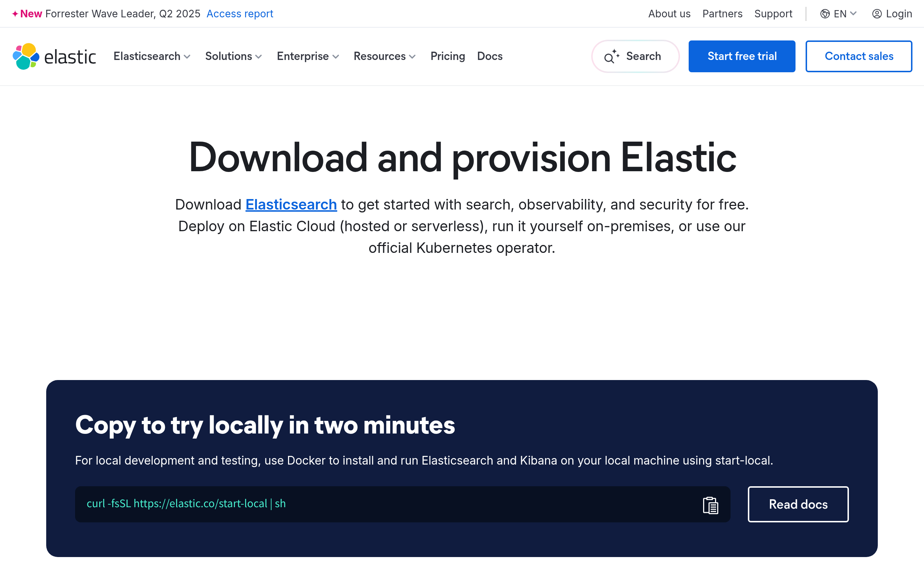The image size is (924, 578).
Task: Open the Access report link
Action: click(240, 14)
